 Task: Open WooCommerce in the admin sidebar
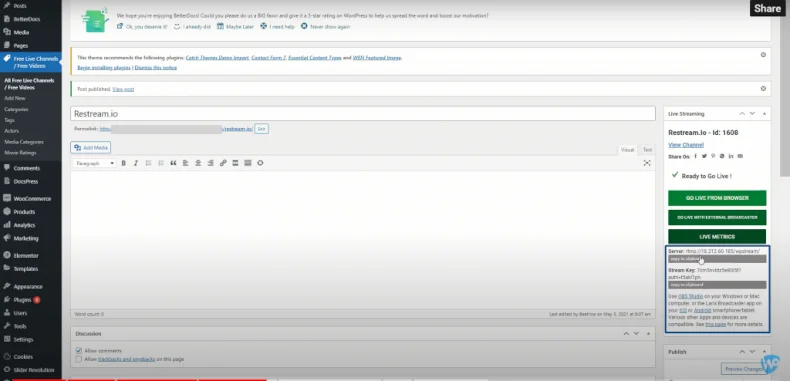click(x=31, y=199)
